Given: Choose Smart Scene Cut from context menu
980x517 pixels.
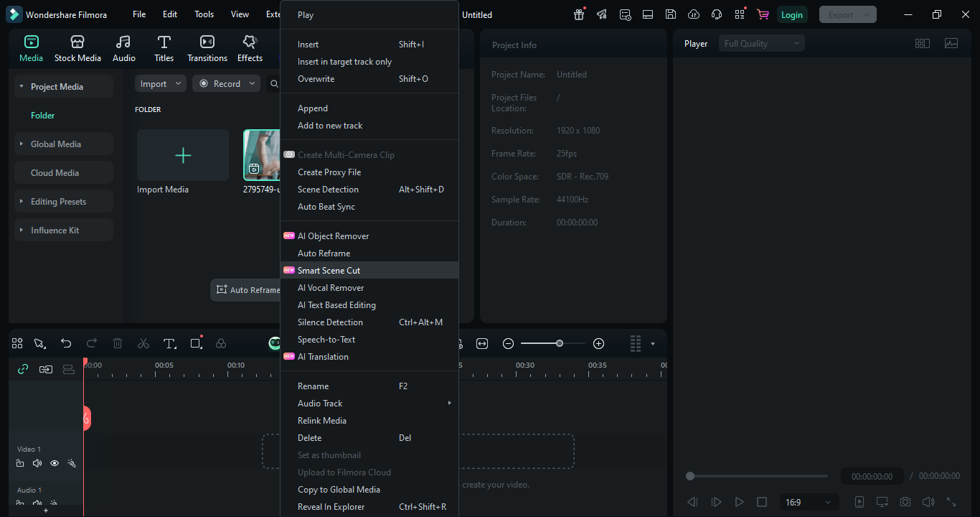Looking at the screenshot, I should coord(369,271).
